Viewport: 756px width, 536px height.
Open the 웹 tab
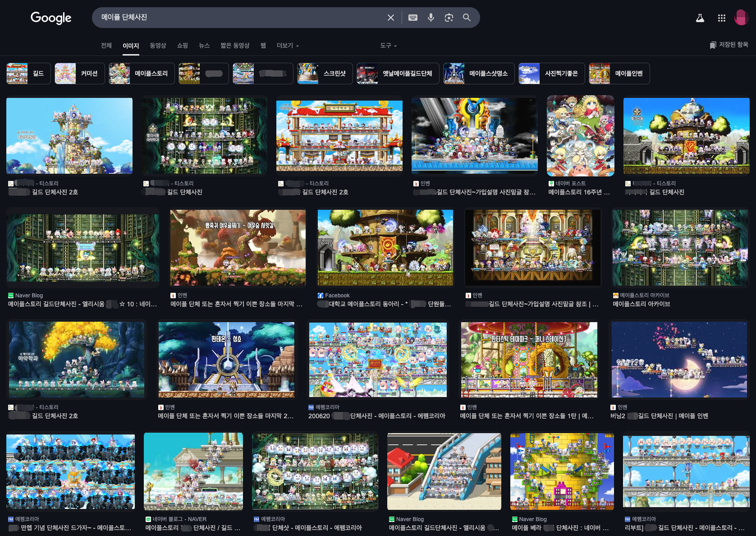pyautogui.click(x=263, y=46)
